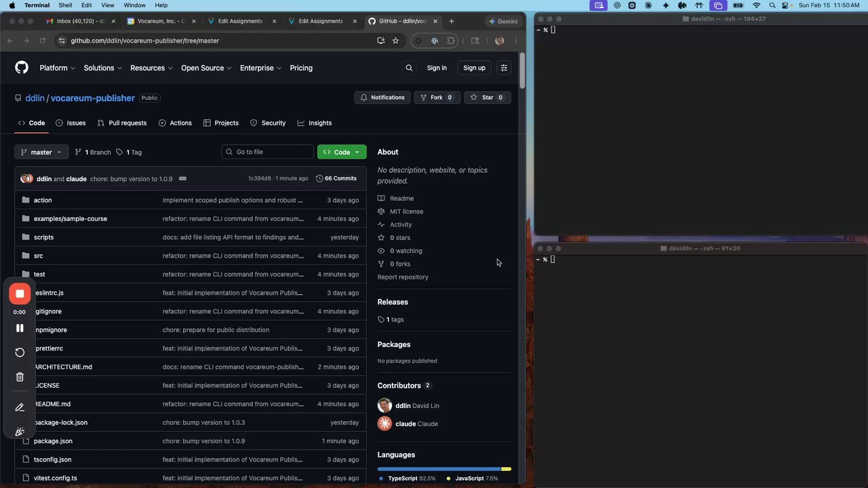The image size is (868, 488).
Task: Click the Notifications button
Action: point(382,98)
